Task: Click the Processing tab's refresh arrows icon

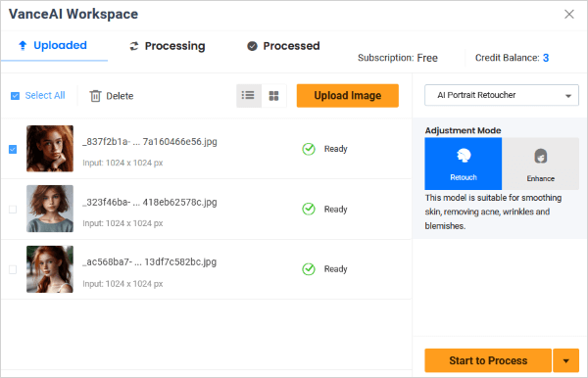Action: pos(134,46)
